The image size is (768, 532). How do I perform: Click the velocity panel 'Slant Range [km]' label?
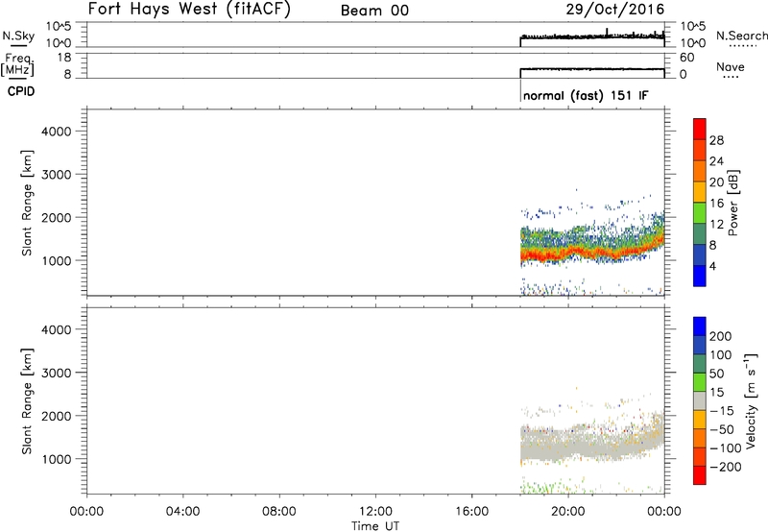coord(27,401)
